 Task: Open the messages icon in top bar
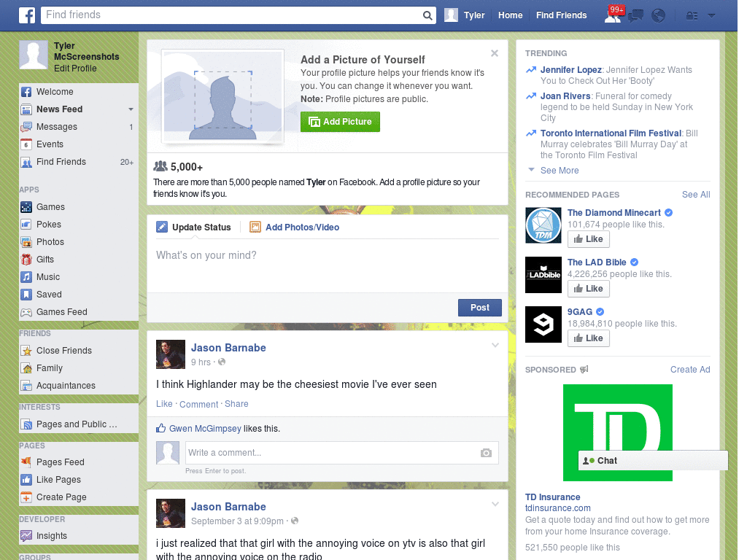pyautogui.click(x=635, y=16)
